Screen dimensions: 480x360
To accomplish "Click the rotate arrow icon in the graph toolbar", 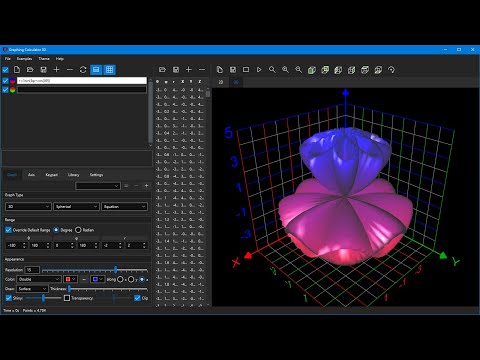I will click(391, 70).
